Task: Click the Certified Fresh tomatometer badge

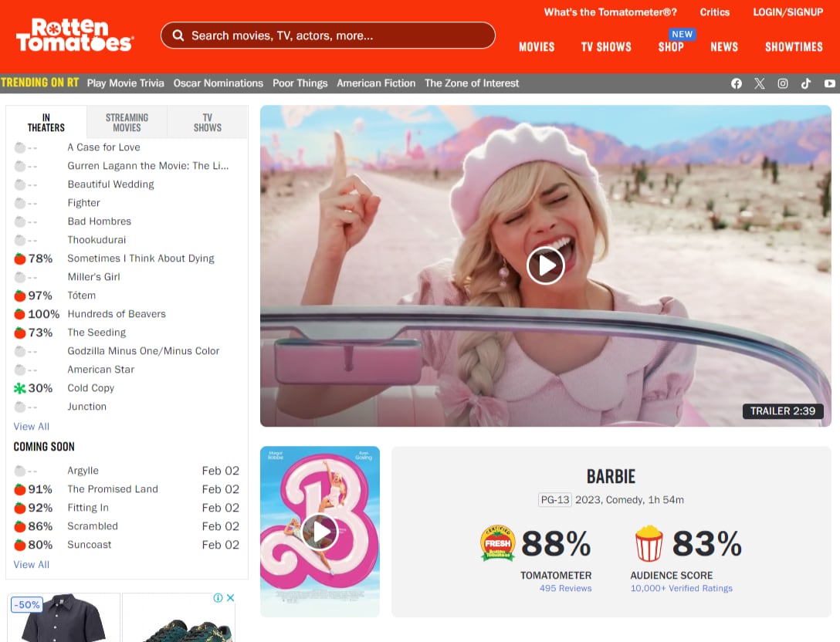Action: [x=498, y=543]
